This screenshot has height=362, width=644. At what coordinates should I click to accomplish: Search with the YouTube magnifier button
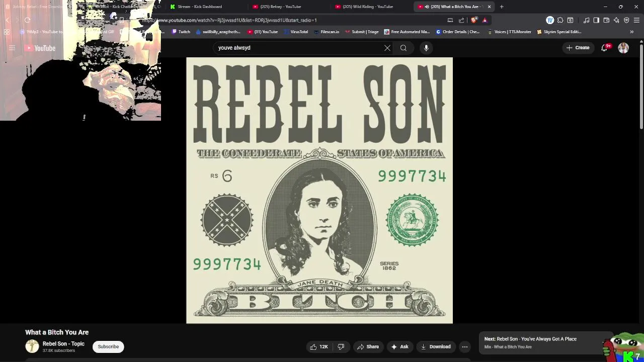pyautogui.click(x=404, y=48)
